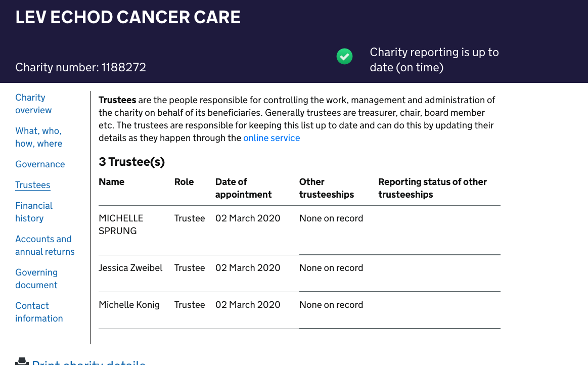Click the Name column header

point(111,182)
